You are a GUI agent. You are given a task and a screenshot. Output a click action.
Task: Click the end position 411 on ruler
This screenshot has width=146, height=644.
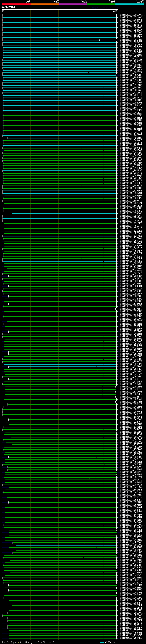(115, 11)
